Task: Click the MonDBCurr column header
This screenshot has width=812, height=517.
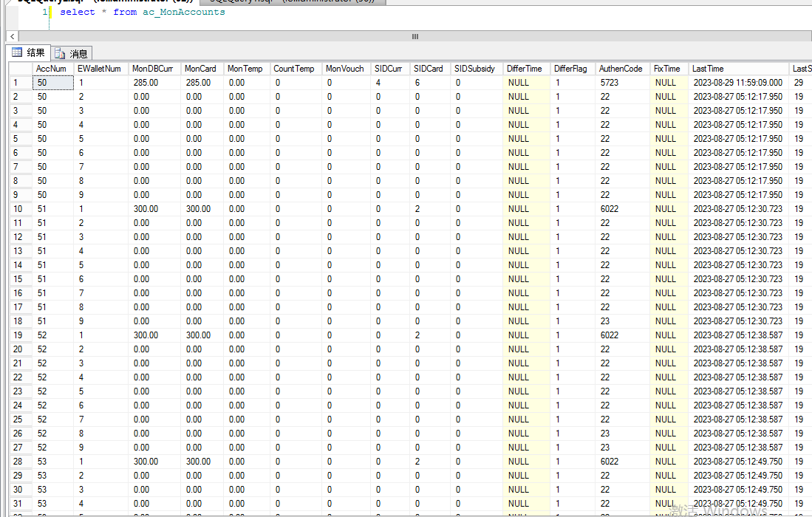Action: tap(152, 69)
